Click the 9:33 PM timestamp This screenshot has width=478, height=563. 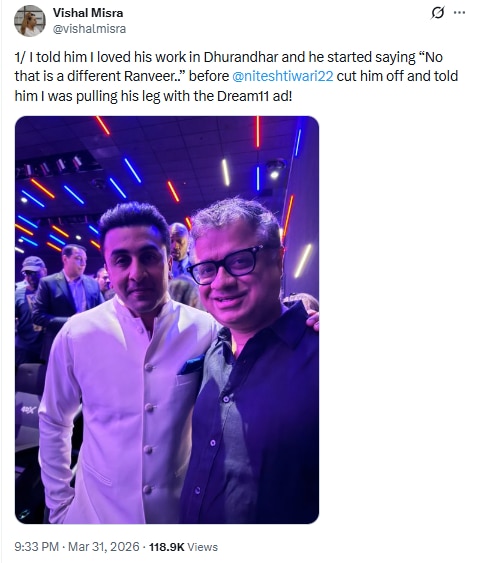37,546
